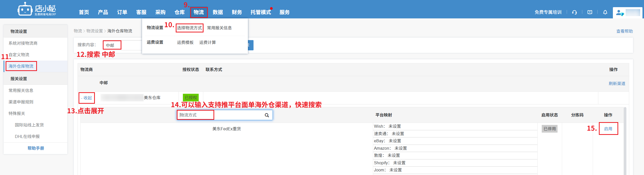644x175 pixels.
Task: Click the 刷新渠道 link
Action: [617, 84]
